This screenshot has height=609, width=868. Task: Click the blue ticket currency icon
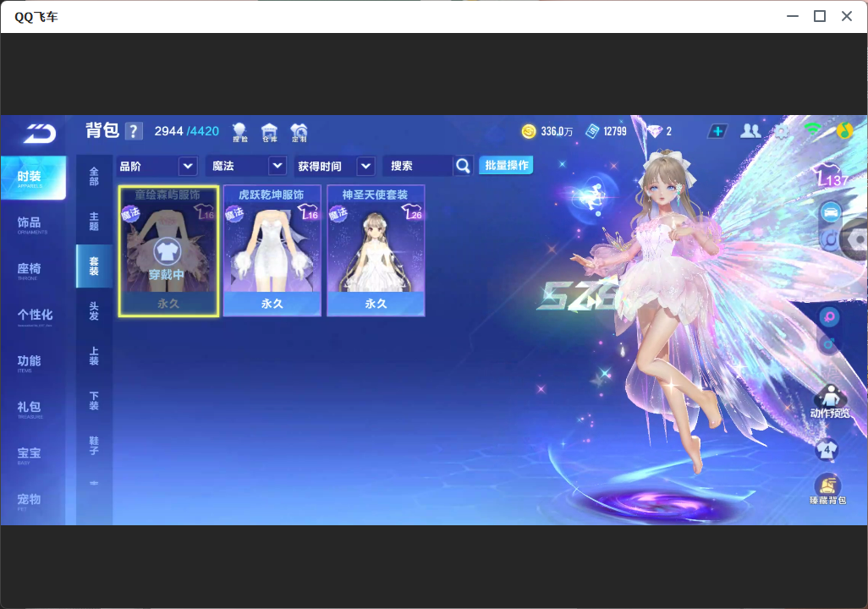coord(592,131)
